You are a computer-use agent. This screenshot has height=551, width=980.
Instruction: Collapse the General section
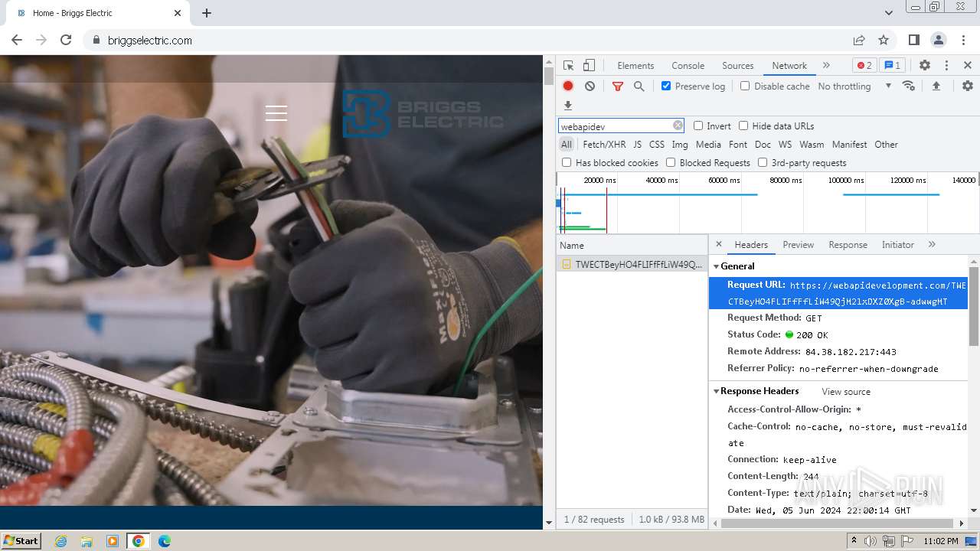pyautogui.click(x=717, y=266)
